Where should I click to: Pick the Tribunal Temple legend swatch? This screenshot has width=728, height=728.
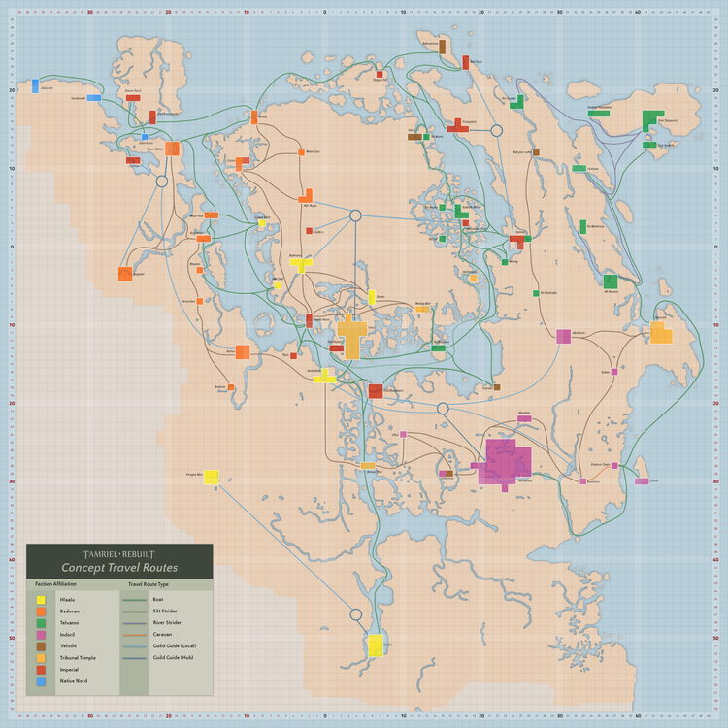click(41, 658)
